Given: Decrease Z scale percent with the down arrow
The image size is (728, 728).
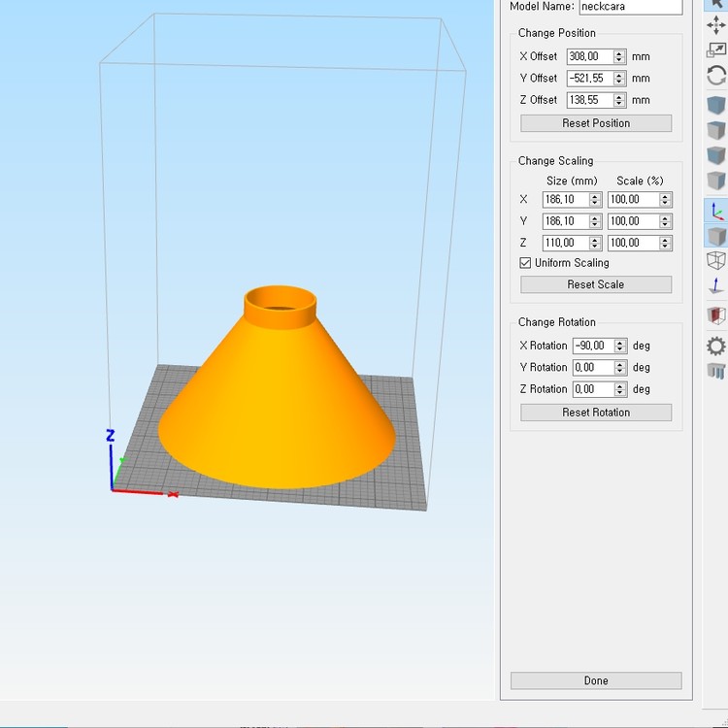Looking at the screenshot, I should (665, 247).
